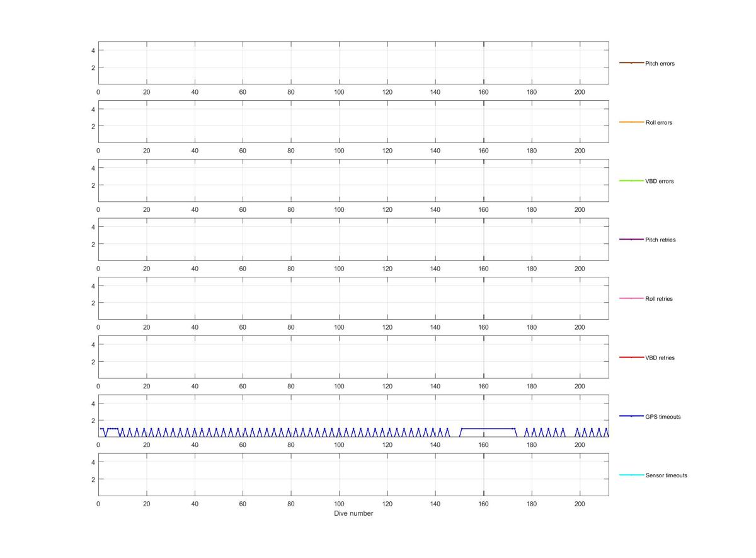Click the GPS timeouts legend label
The height and width of the screenshot is (558, 756).
[663, 417]
